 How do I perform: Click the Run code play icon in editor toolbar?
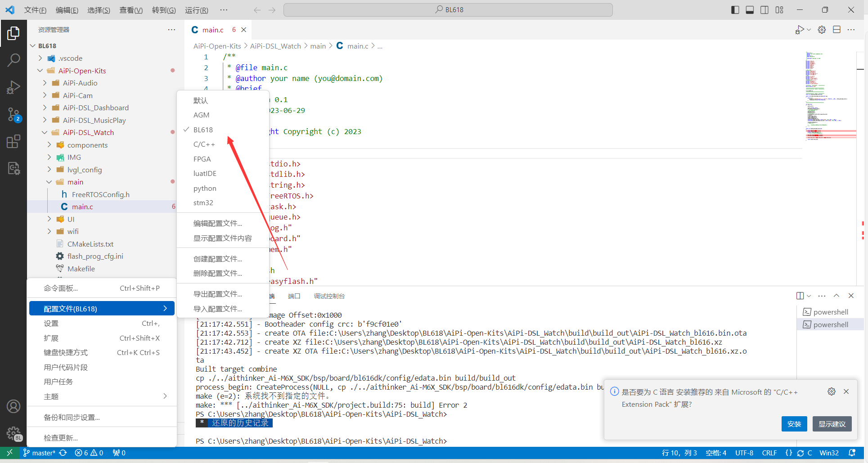[x=799, y=30]
